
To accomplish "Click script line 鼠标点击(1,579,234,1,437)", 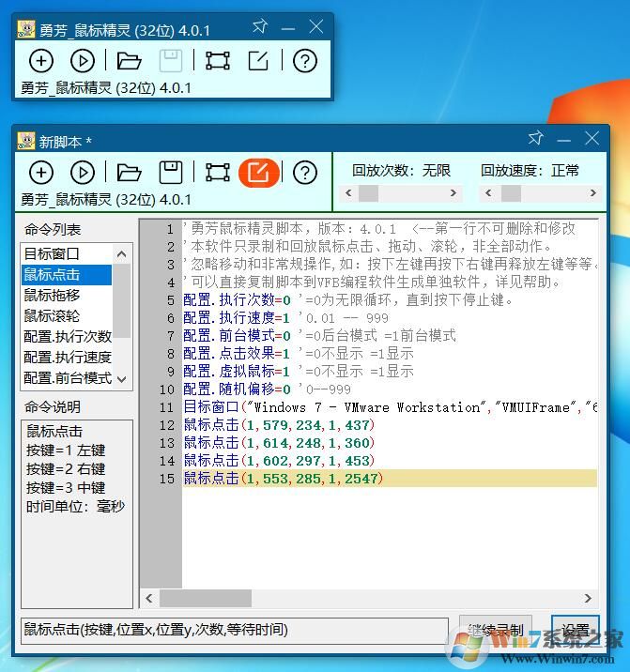I will 279,425.
